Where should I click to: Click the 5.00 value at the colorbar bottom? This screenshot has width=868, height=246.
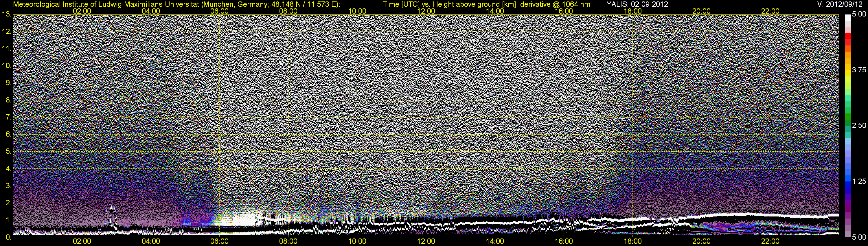coord(859,237)
